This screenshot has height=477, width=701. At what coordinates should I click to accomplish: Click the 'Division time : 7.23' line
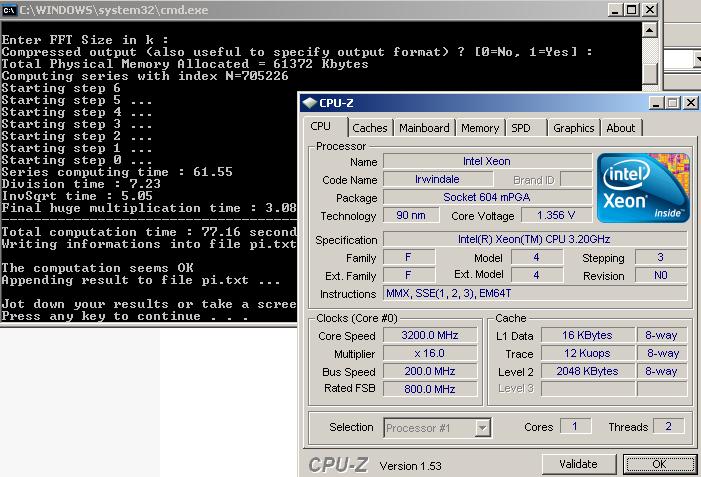[81, 184]
